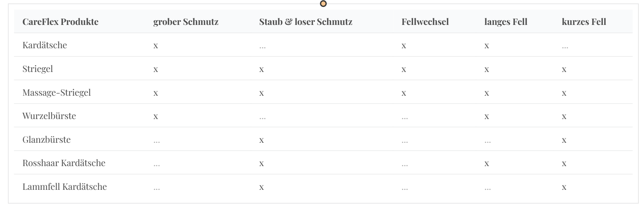Click Massage-Striegel's x under grober Schmutz
The height and width of the screenshot is (208, 644).
[x=156, y=93]
